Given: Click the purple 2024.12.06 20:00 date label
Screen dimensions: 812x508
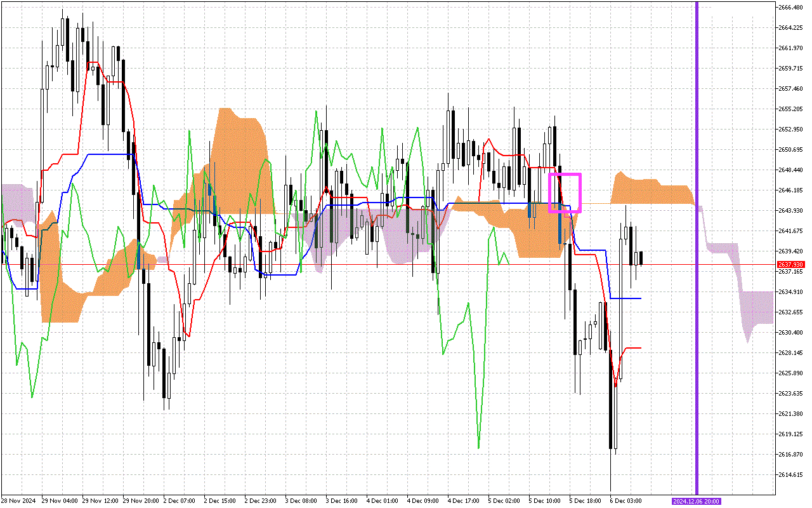Looking at the screenshot, I should pos(696,501).
